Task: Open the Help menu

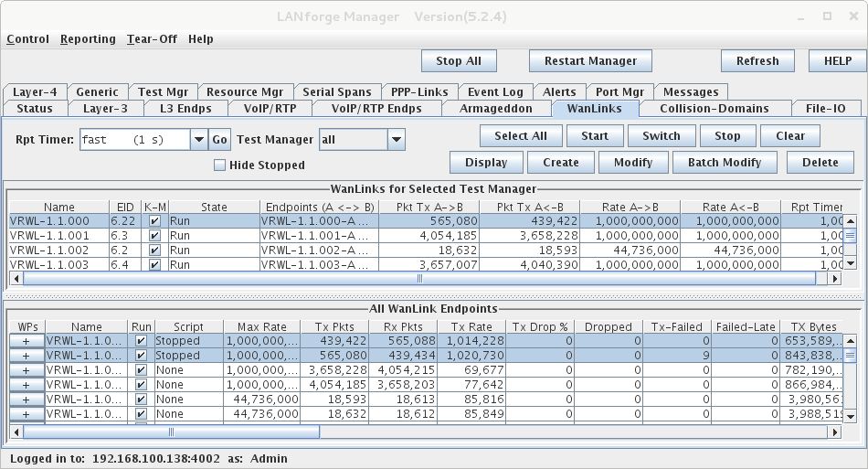Action: click(x=200, y=38)
